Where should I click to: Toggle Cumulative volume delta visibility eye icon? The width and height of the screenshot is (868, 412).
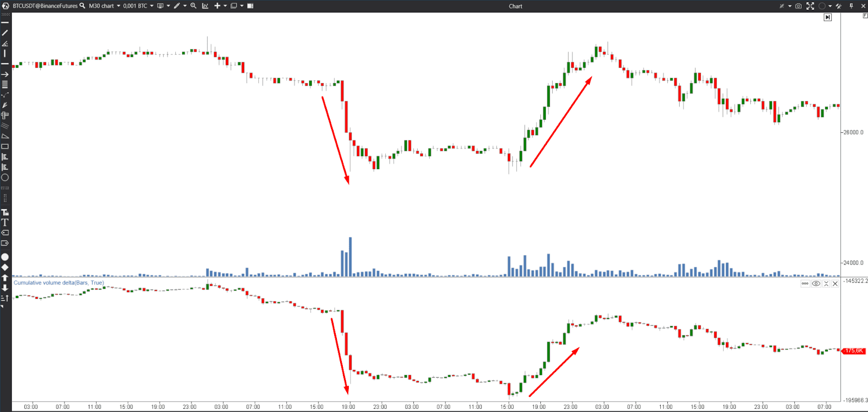[x=816, y=284]
